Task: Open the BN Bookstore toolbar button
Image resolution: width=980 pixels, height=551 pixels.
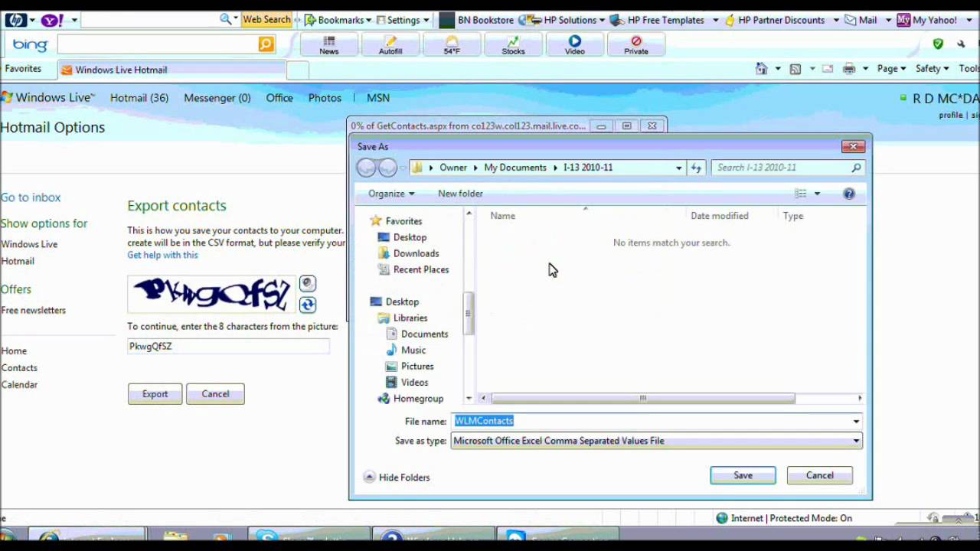Action: pos(475,20)
